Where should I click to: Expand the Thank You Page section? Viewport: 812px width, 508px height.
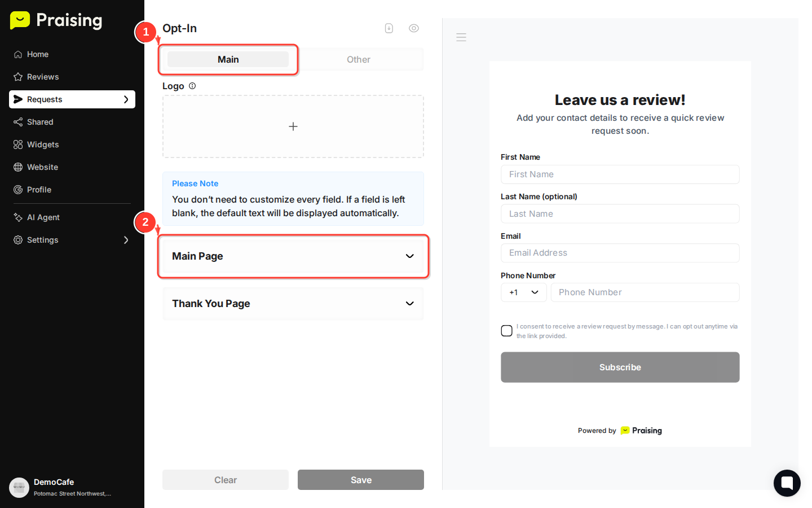[x=293, y=303]
